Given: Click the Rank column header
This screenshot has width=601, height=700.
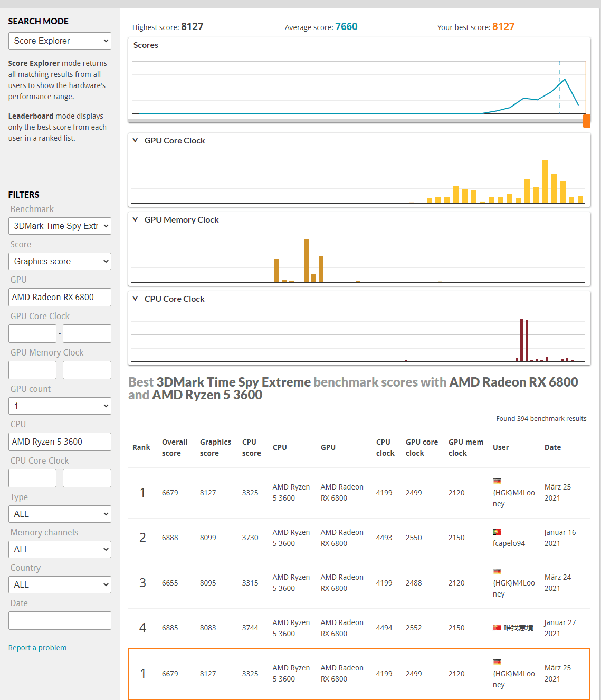Looking at the screenshot, I should (141, 447).
